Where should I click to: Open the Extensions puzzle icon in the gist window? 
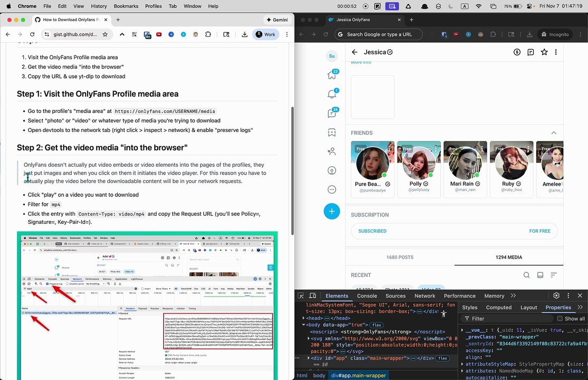(208, 34)
